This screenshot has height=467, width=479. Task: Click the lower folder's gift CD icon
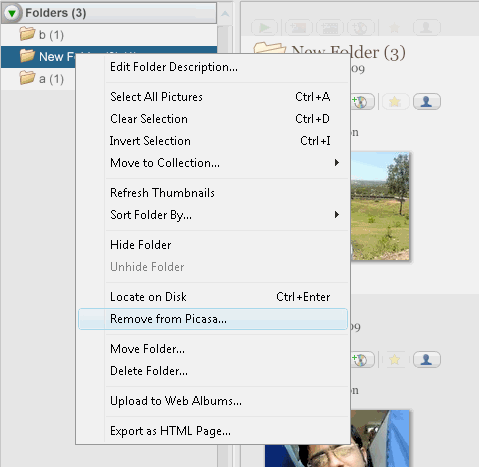362,360
